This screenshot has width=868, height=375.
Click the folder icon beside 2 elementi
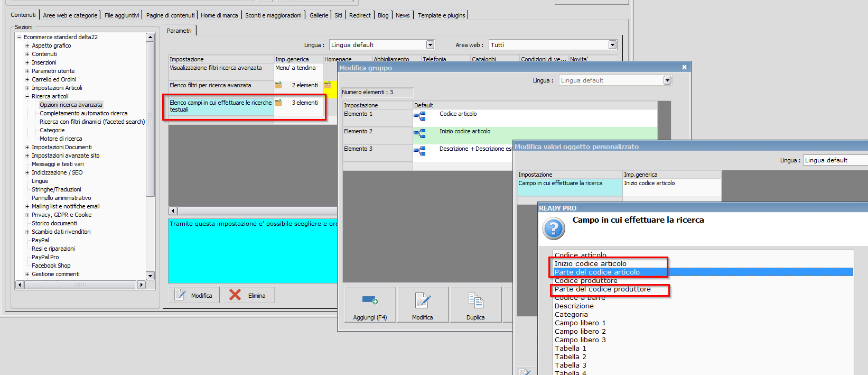tap(278, 85)
